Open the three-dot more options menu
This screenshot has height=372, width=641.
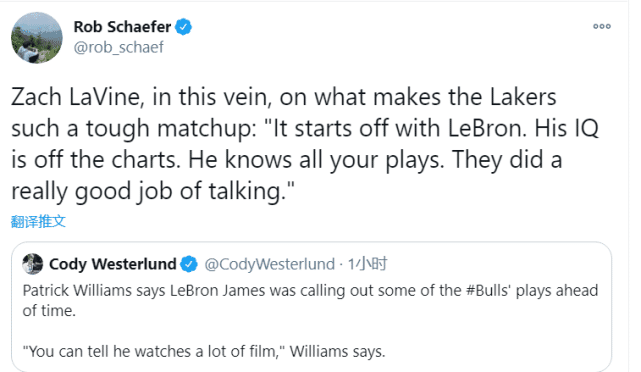(602, 26)
